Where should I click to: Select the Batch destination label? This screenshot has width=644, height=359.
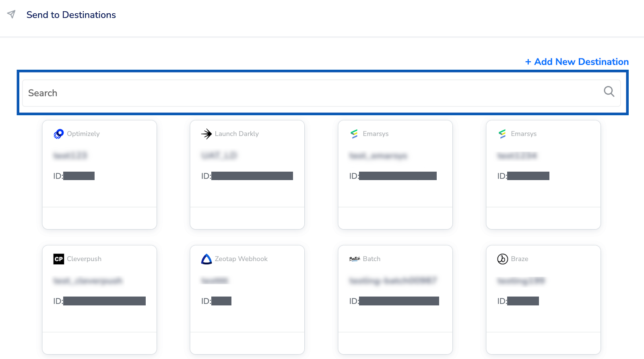(372, 259)
